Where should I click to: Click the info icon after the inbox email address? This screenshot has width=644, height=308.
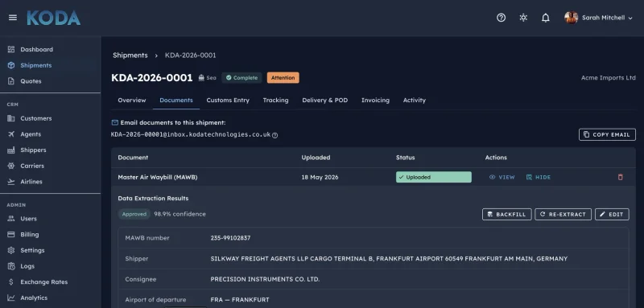(275, 135)
